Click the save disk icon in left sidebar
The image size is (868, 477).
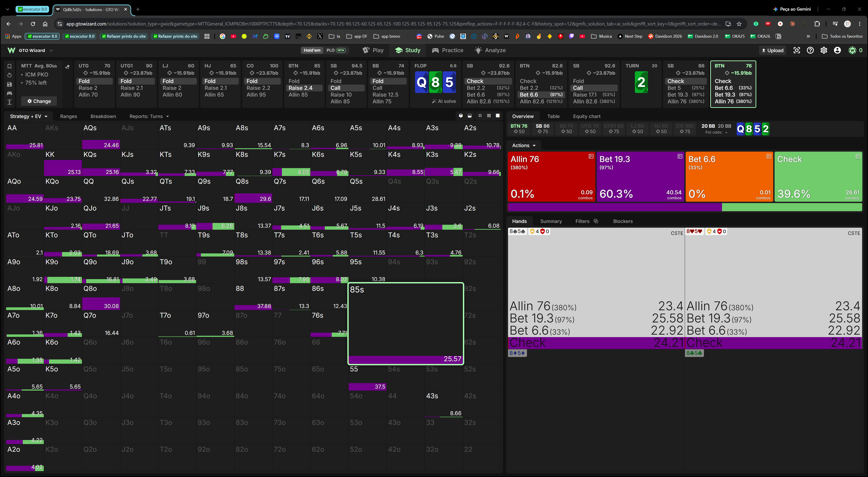pos(9,84)
